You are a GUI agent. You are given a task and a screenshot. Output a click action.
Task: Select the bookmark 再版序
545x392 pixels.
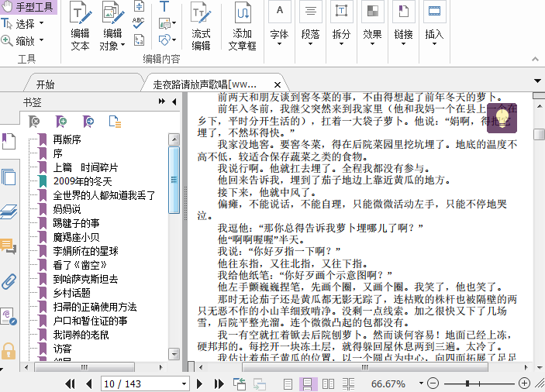pyautogui.click(x=67, y=139)
